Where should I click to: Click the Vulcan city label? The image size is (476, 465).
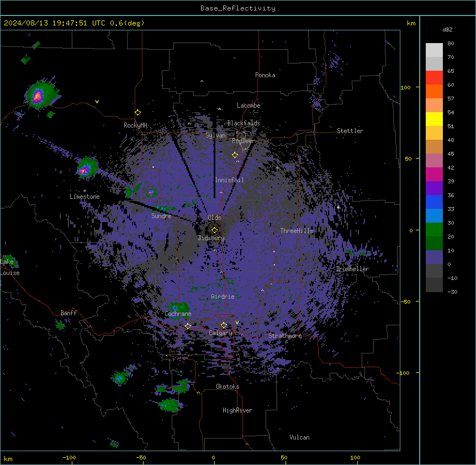click(x=300, y=437)
